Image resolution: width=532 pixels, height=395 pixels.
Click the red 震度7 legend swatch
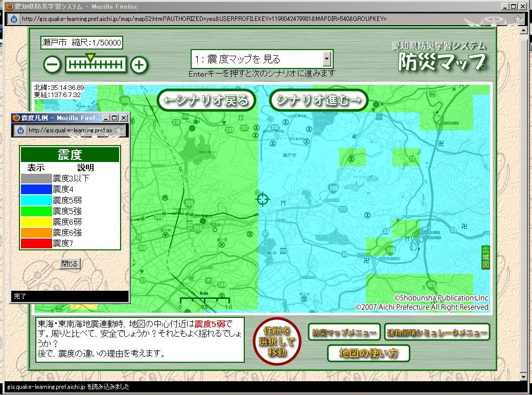pos(36,243)
